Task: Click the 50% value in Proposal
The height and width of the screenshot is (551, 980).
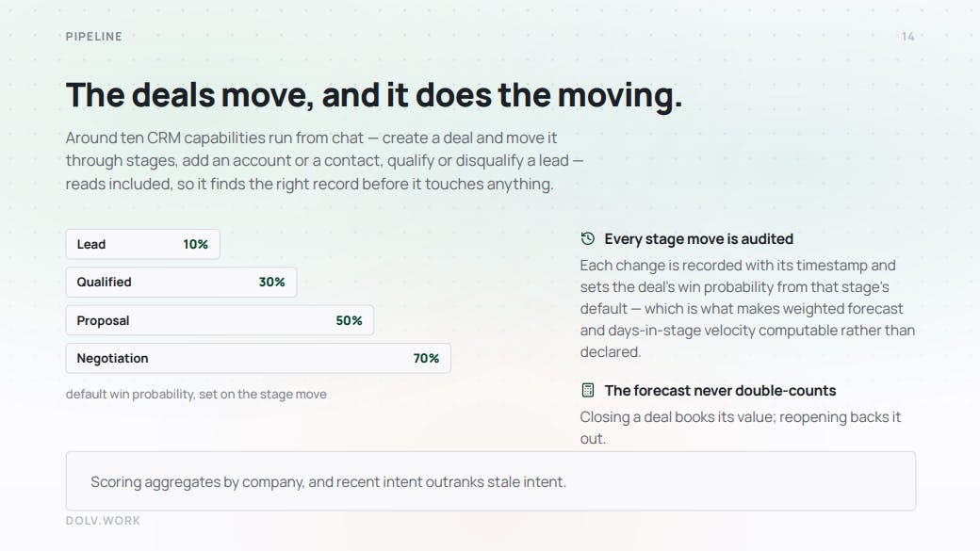Action: pos(350,320)
